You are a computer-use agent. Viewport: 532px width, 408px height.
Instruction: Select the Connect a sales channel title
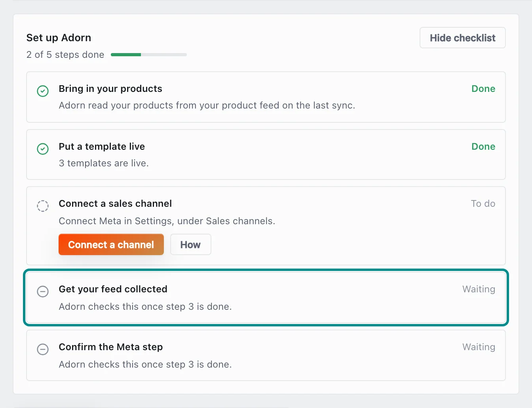[x=115, y=204]
